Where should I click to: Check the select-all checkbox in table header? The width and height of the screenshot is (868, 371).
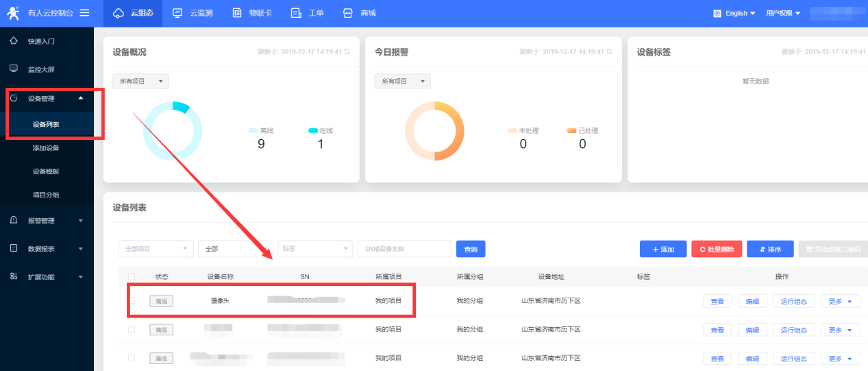[132, 276]
